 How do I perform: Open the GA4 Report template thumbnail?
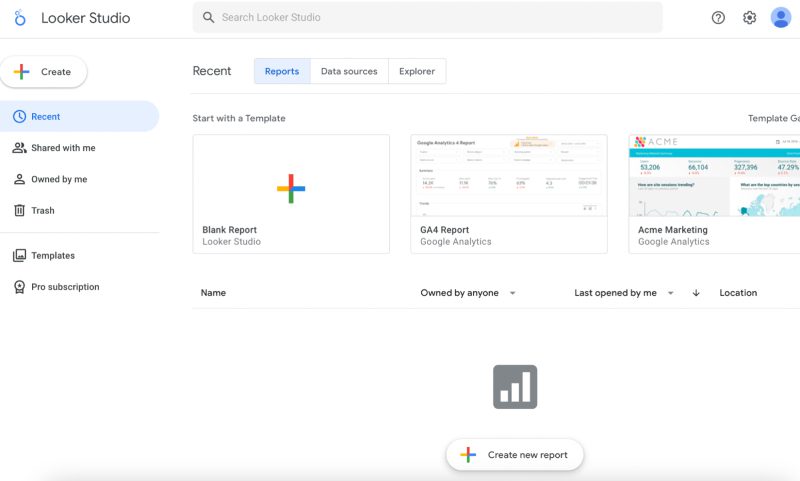pos(509,175)
